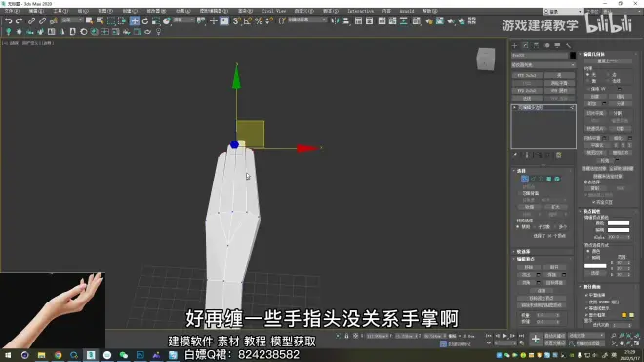This screenshot has height=362, width=644.
Task: Open the Civil View menu
Action: [274, 11]
